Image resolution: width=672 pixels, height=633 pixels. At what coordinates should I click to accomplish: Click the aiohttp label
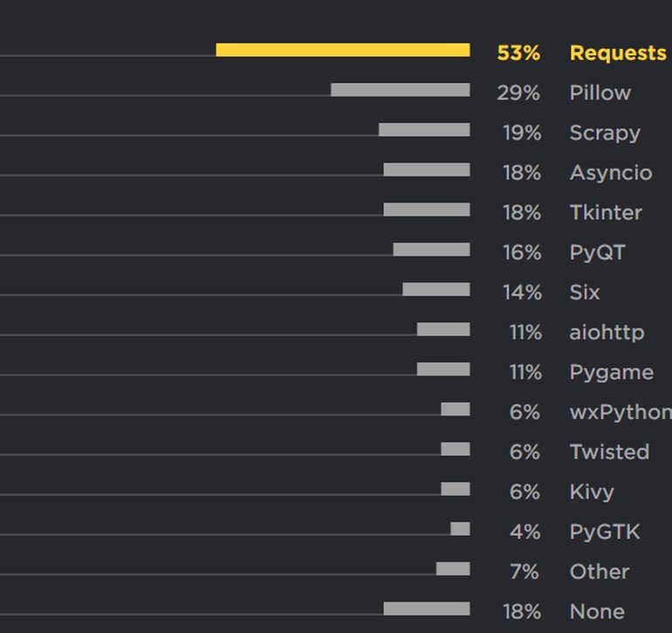click(x=607, y=333)
